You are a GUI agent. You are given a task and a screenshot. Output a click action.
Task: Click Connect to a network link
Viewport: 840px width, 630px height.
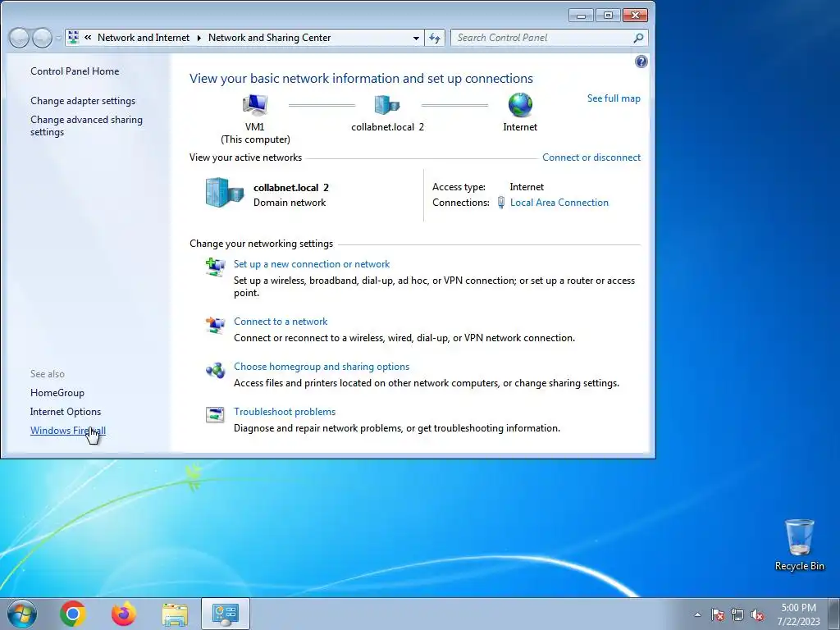281,322
